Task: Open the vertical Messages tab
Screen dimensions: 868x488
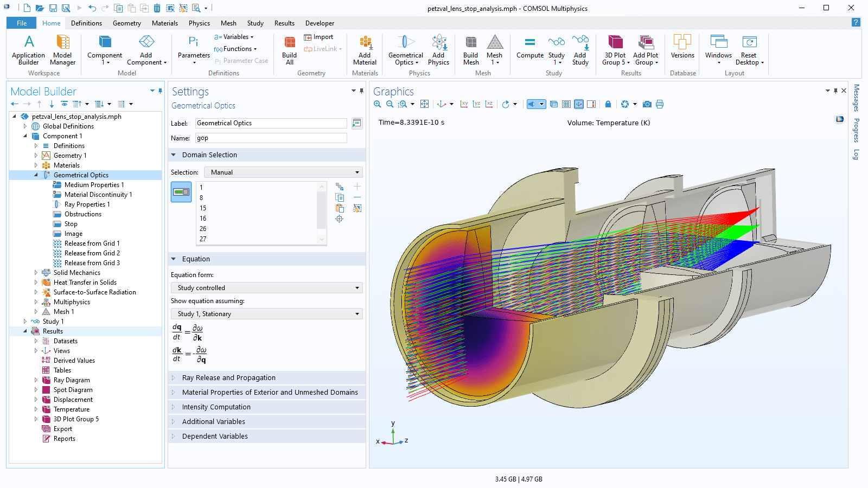Action: pos(856,98)
